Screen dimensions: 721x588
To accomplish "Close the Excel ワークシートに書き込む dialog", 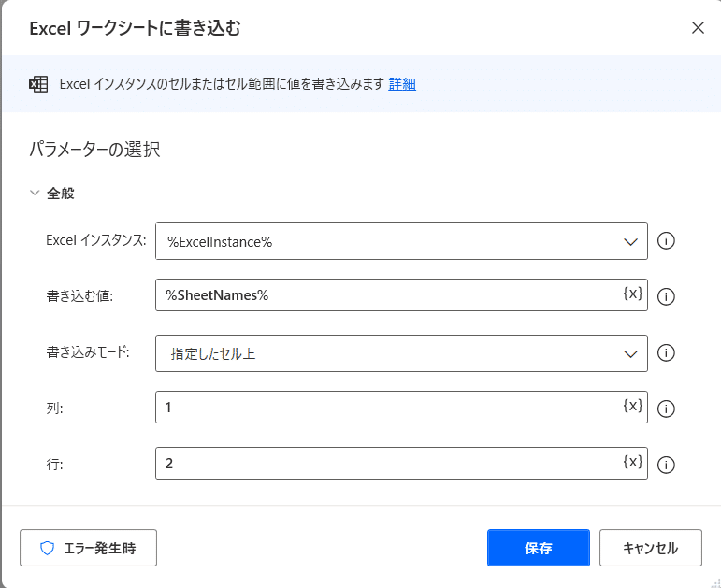I will pyautogui.click(x=698, y=27).
